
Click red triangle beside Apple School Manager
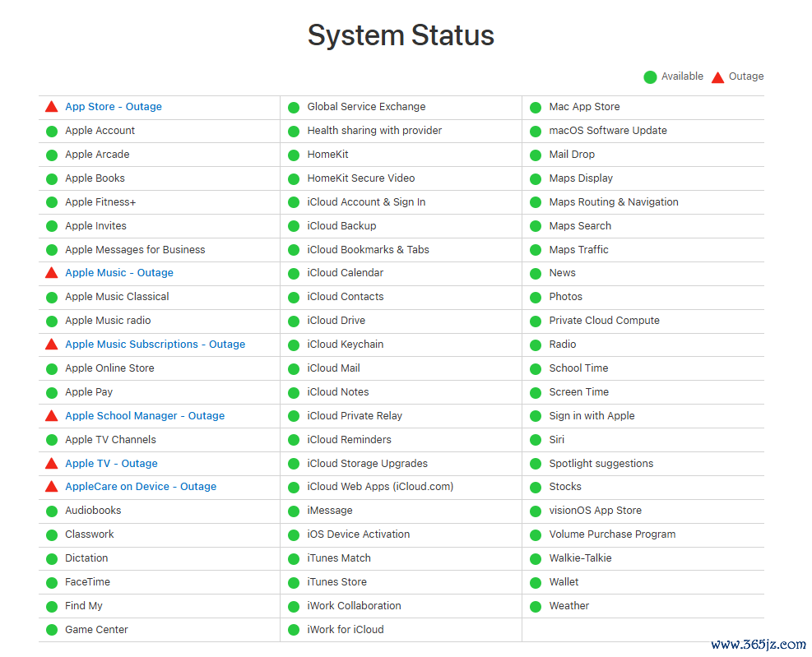pyautogui.click(x=51, y=416)
